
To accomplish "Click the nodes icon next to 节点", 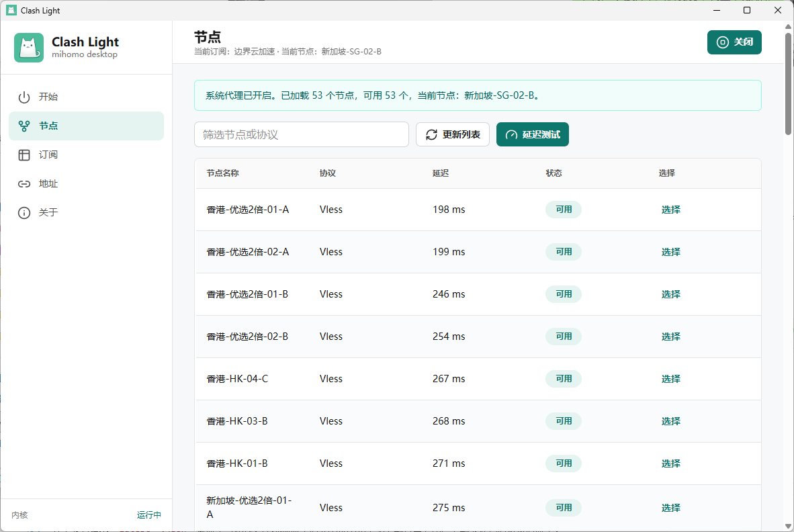I will 24,126.
